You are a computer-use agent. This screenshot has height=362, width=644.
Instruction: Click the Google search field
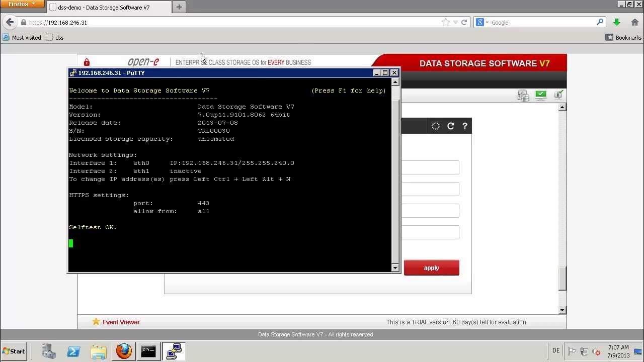(x=543, y=22)
